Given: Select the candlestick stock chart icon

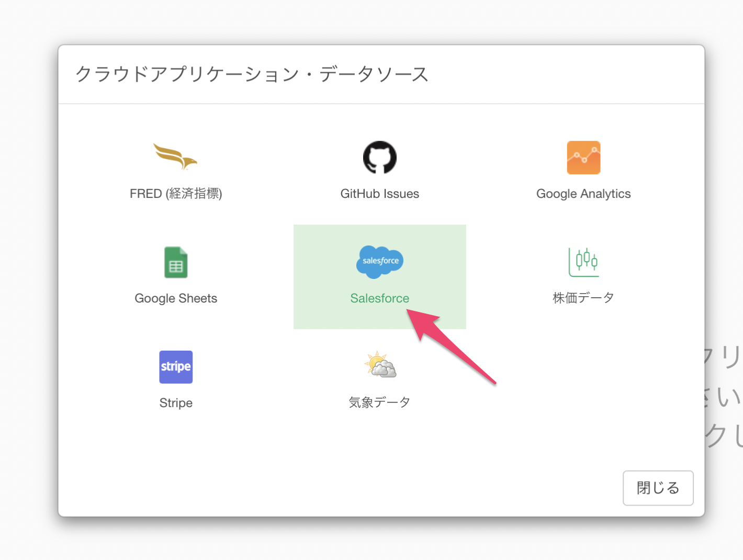Looking at the screenshot, I should [x=584, y=262].
